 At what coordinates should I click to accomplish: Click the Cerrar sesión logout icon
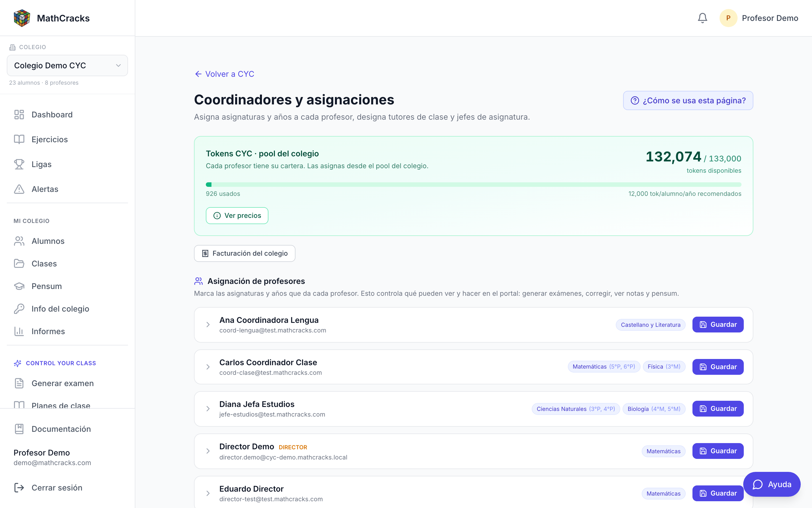[19, 487]
